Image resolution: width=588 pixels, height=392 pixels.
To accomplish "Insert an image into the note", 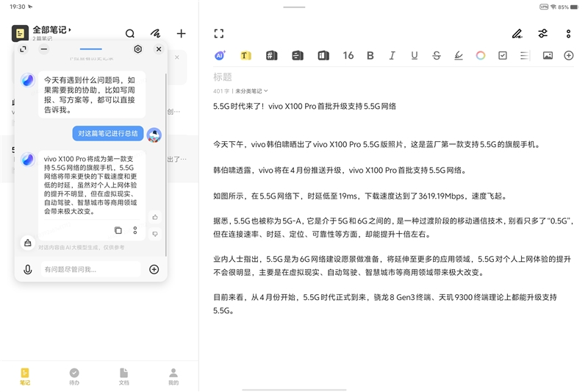I will [x=548, y=55].
